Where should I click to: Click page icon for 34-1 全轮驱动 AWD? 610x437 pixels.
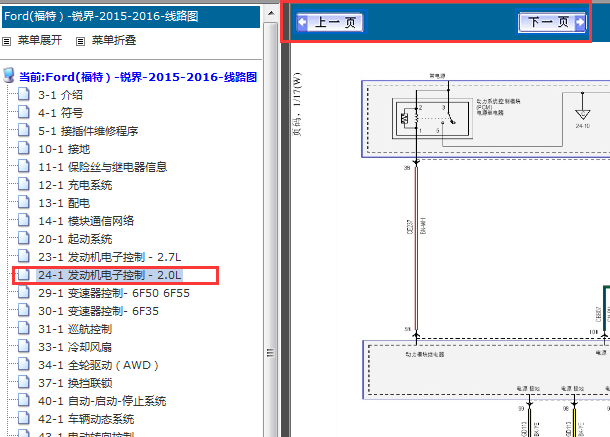(x=24, y=364)
